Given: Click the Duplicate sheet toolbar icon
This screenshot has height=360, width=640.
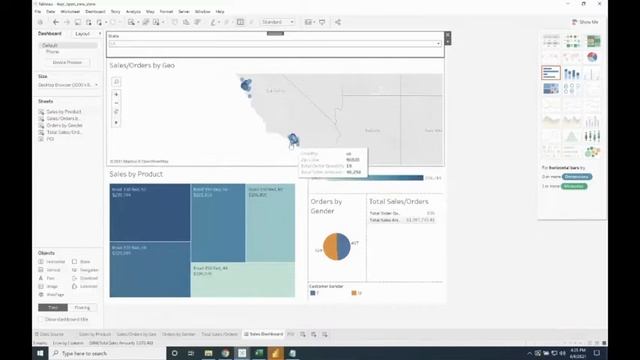Looking at the screenshot, I should 145,22.
